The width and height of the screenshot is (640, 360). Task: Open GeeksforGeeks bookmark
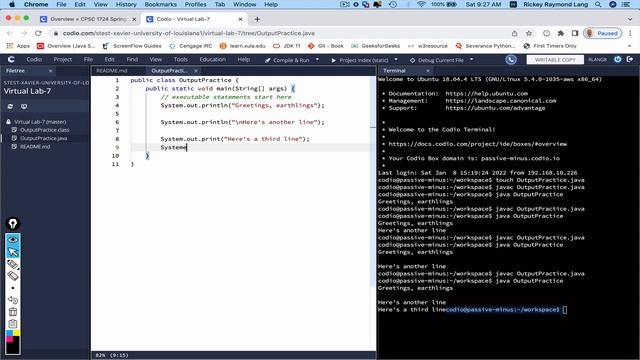click(x=376, y=46)
